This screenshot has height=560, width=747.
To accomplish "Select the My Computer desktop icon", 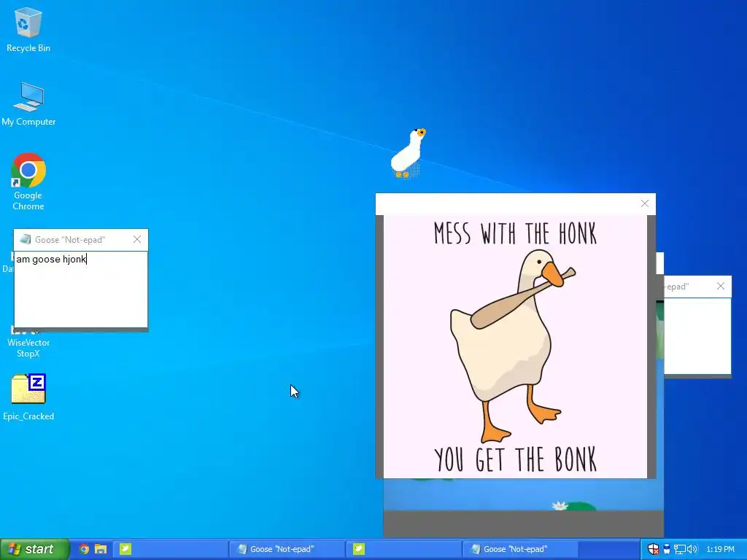I will [x=28, y=104].
